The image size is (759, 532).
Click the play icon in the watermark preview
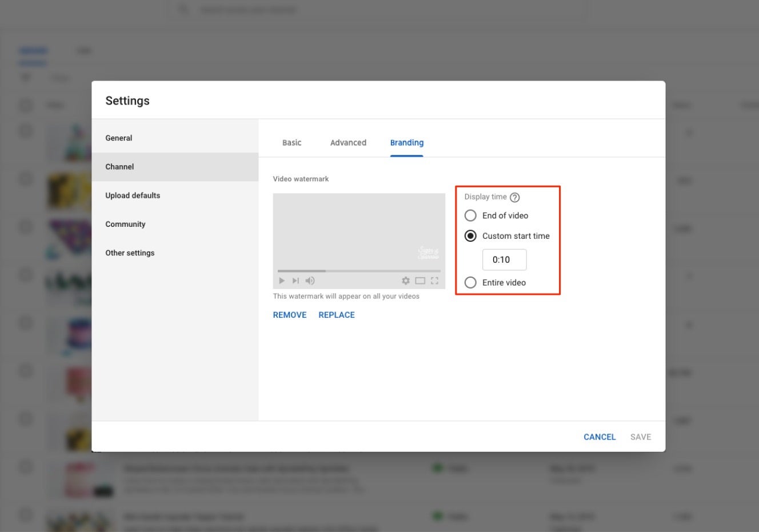point(281,281)
